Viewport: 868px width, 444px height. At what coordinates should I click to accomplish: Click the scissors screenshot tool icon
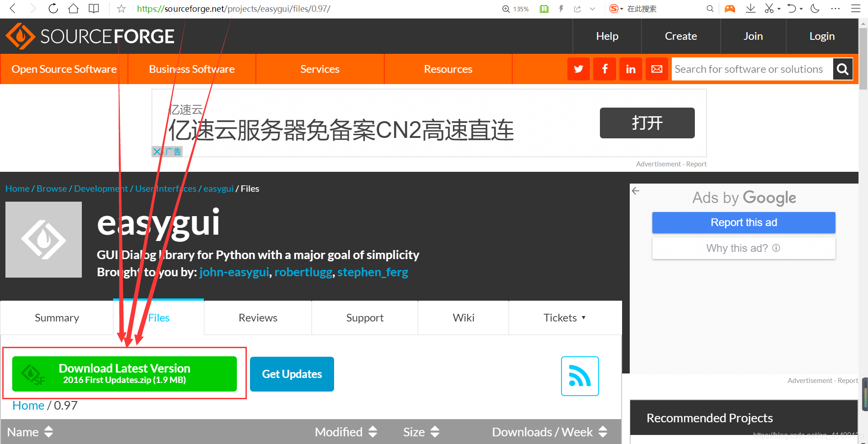(x=769, y=8)
